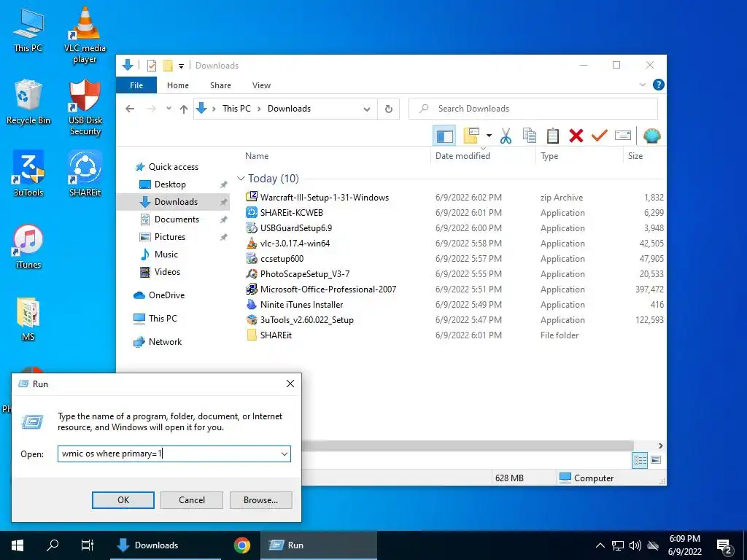Launch USB Disk Security desktop shortcut
747x560 pixels.
tap(85, 108)
